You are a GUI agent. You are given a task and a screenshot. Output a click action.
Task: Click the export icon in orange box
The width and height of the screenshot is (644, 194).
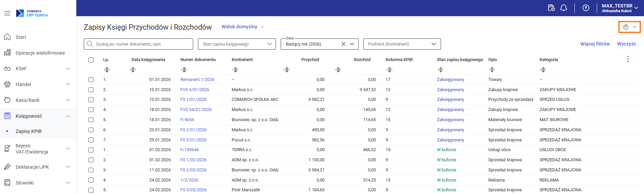pyautogui.click(x=626, y=27)
